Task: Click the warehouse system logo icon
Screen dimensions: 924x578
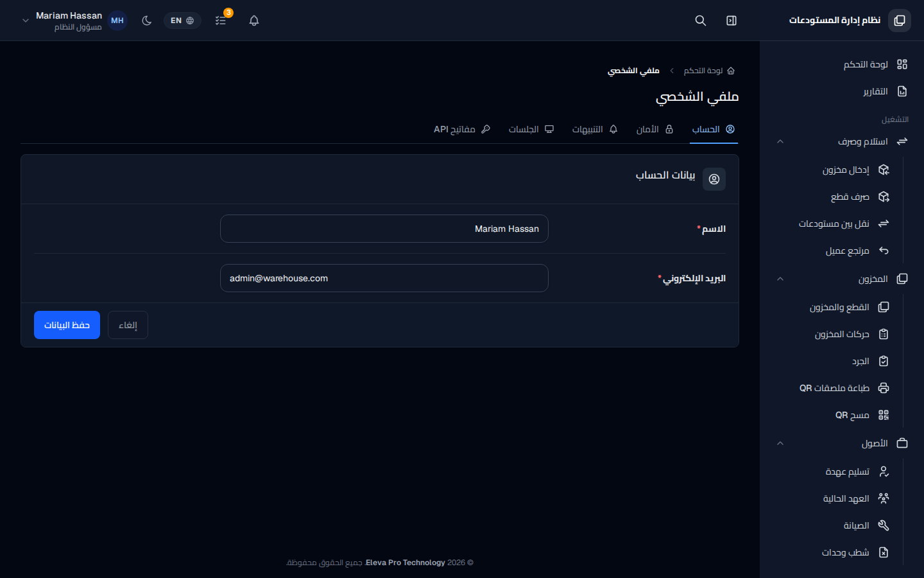Action: click(900, 21)
